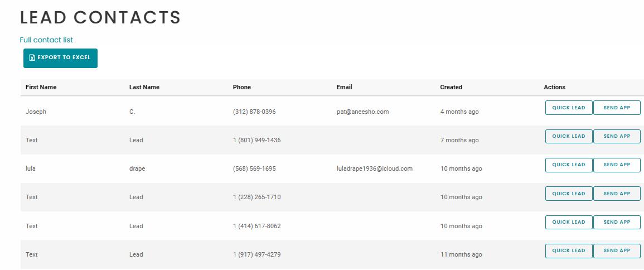644x270 pixels.
Task: Sort by Created column header
Action: coord(451,87)
